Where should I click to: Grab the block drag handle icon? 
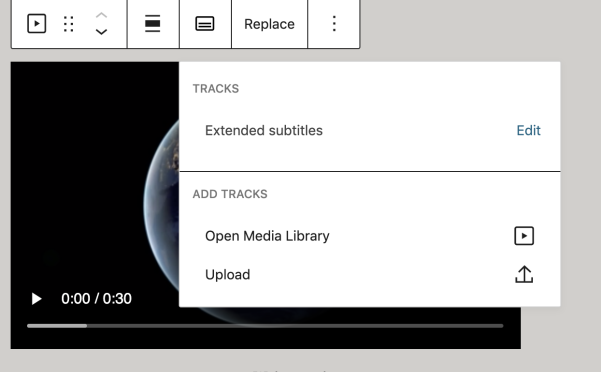[69, 24]
